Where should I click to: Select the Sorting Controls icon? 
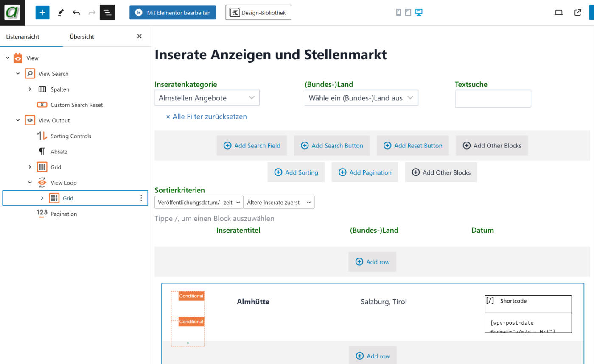click(x=42, y=136)
